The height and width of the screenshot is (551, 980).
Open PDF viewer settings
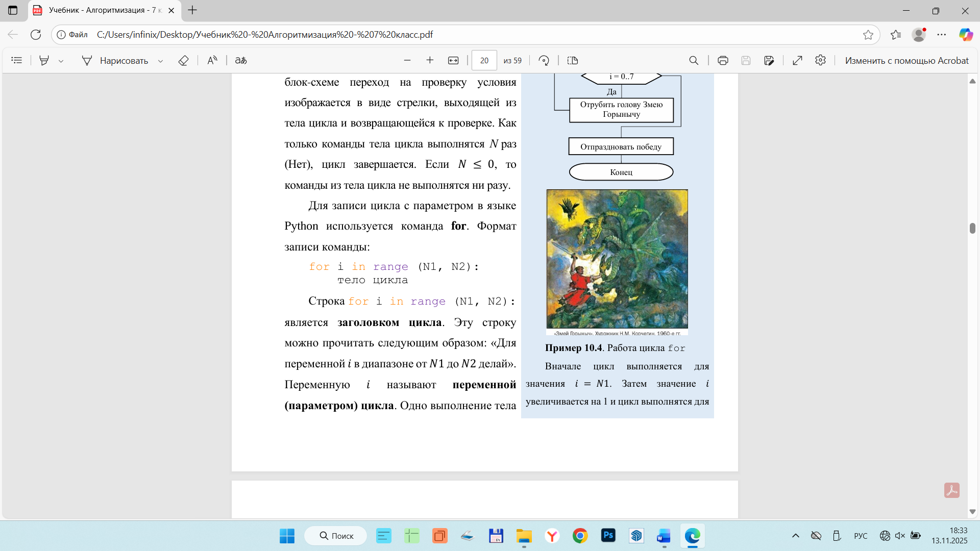[x=820, y=60]
